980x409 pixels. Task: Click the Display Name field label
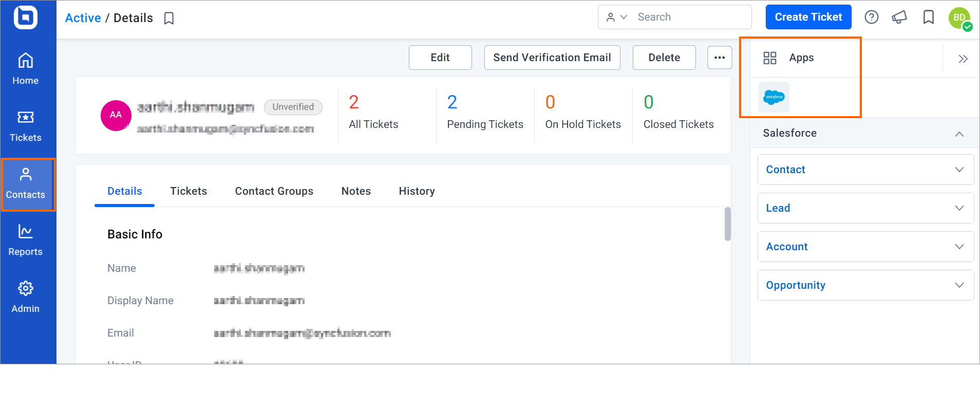pos(140,301)
